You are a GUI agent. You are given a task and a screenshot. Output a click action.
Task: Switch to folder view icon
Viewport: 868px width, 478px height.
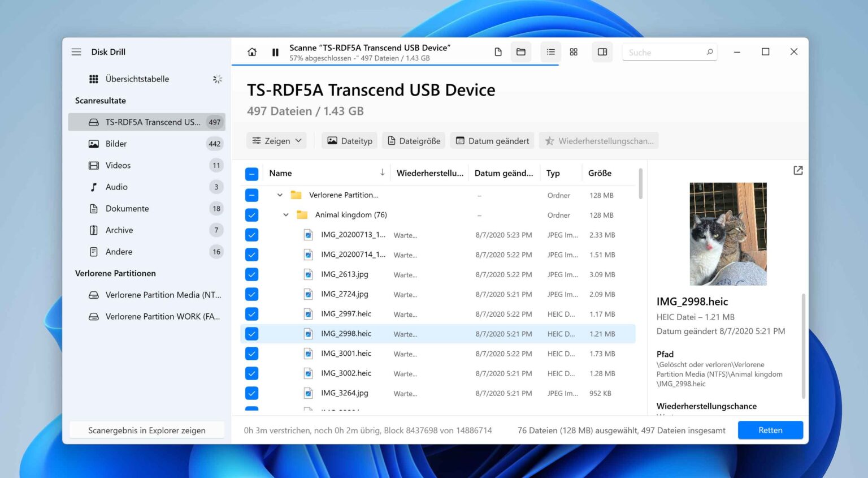point(520,52)
